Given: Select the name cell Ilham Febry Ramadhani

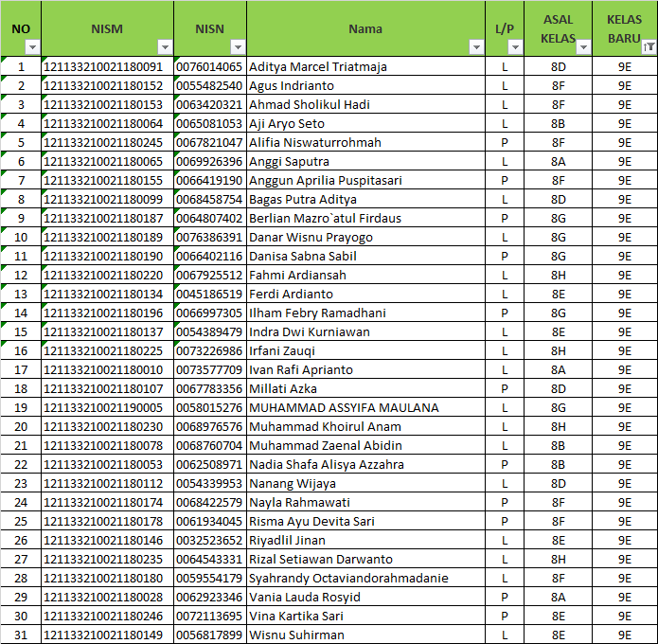Looking at the screenshot, I should (x=366, y=313).
